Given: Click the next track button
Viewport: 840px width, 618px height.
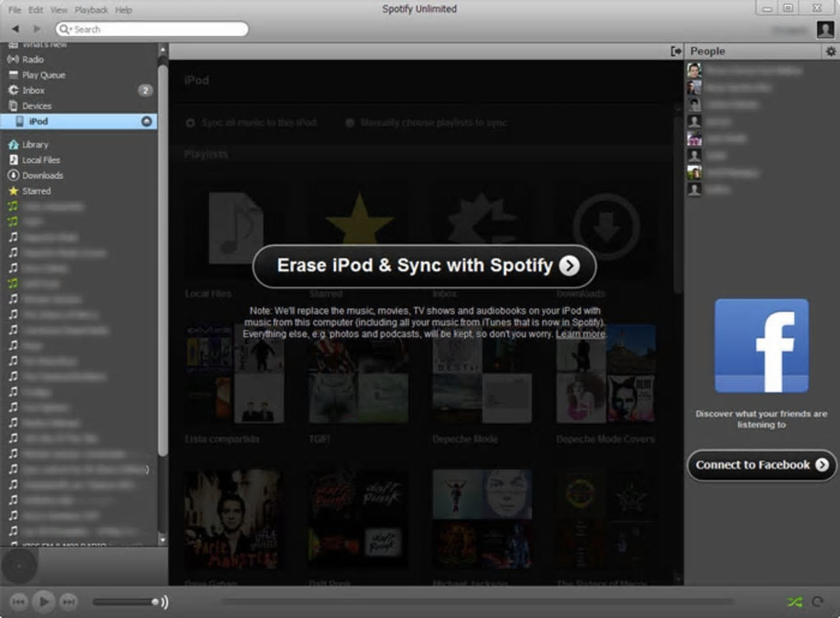Looking at the screenshot, I should click(68, 602).
